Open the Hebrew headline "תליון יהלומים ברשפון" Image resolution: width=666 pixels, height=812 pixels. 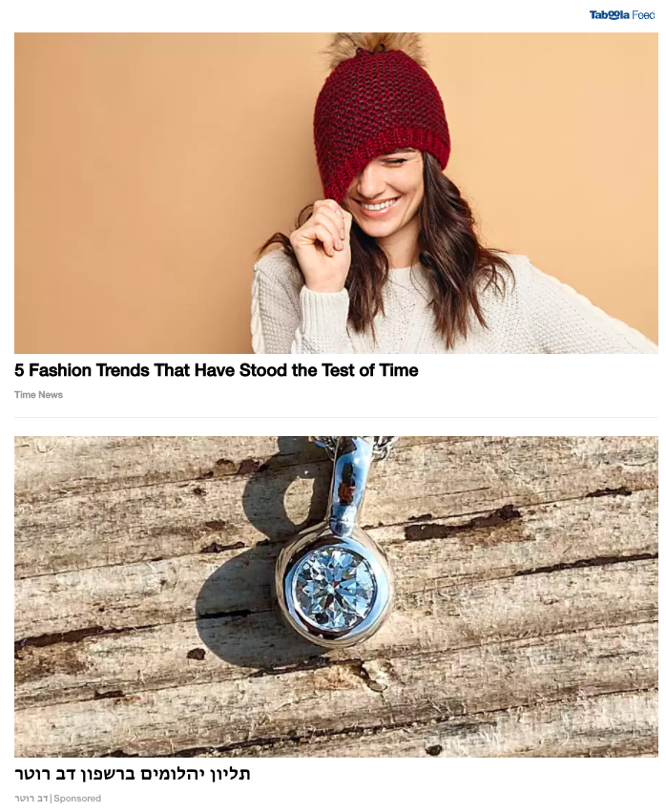click(x=133, y=774)
